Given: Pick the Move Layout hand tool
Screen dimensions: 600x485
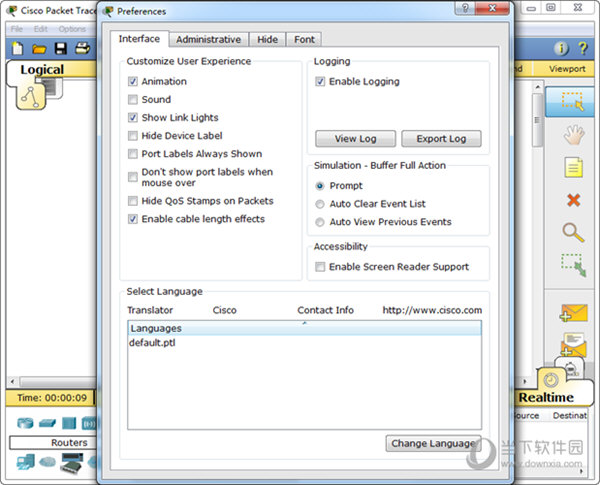Looking at the screenshot, I should coord(574,135).
